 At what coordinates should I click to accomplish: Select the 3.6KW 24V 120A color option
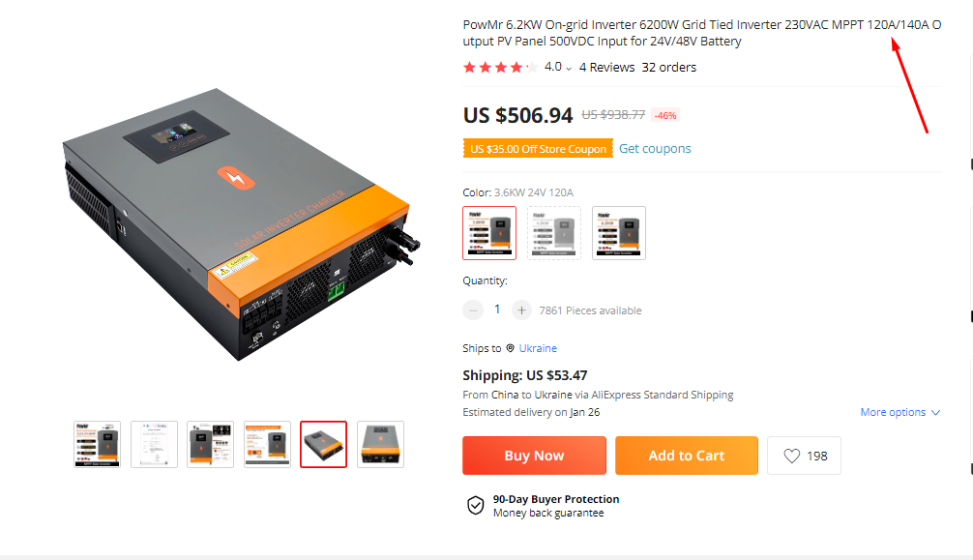489,233
